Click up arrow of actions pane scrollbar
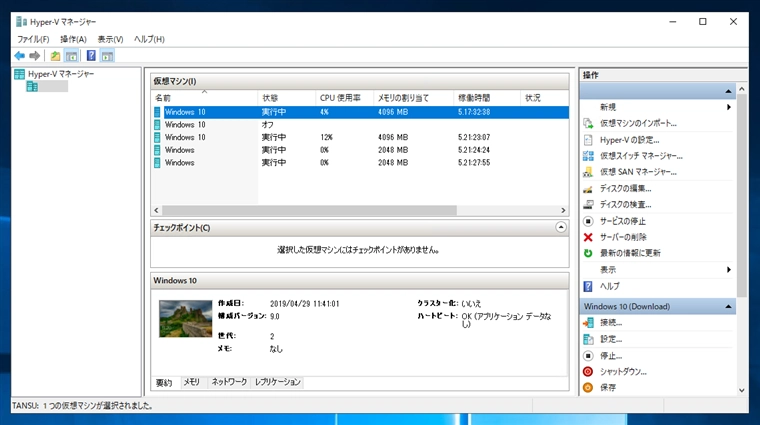Image resolution: width=760 pixels, height=425 pixels. (x=742, y=89)
